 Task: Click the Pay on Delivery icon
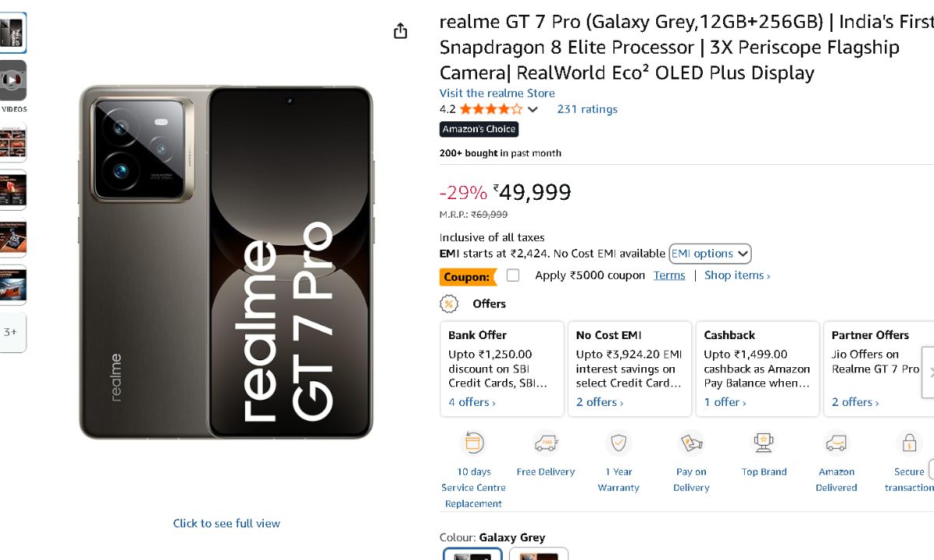point(691,443)
